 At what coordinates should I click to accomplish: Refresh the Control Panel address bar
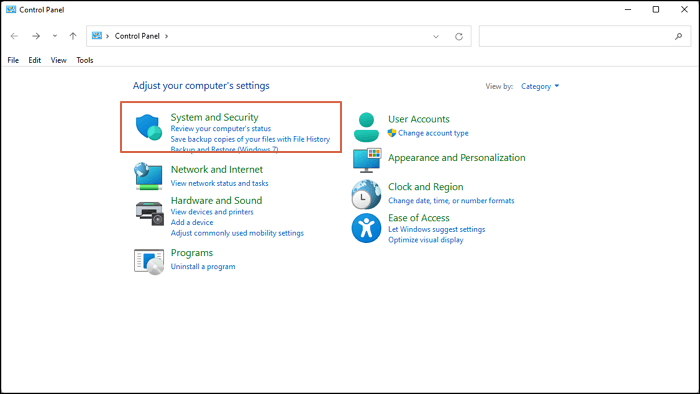pyautogui.click(x=458, y=37)
